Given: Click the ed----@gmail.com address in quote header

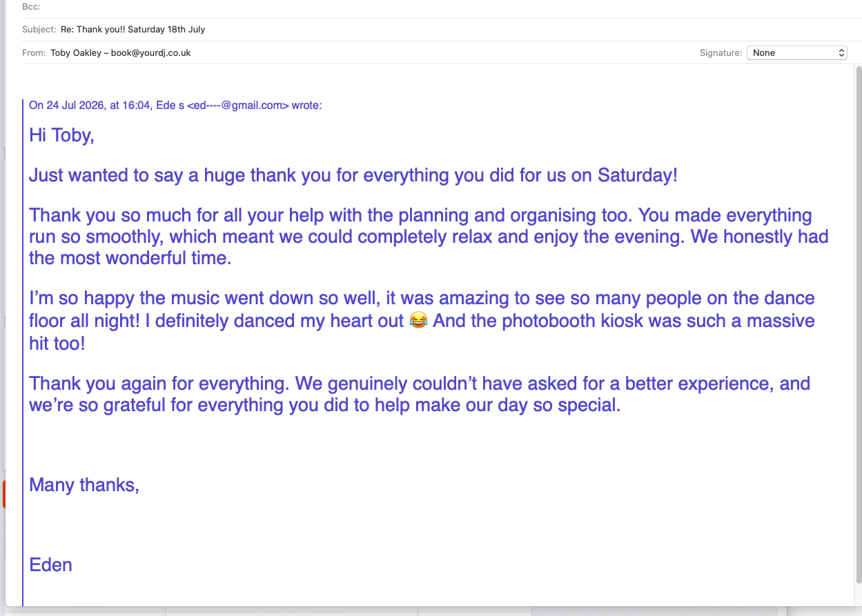Looking at the screenshot, I should click(238, 105).
